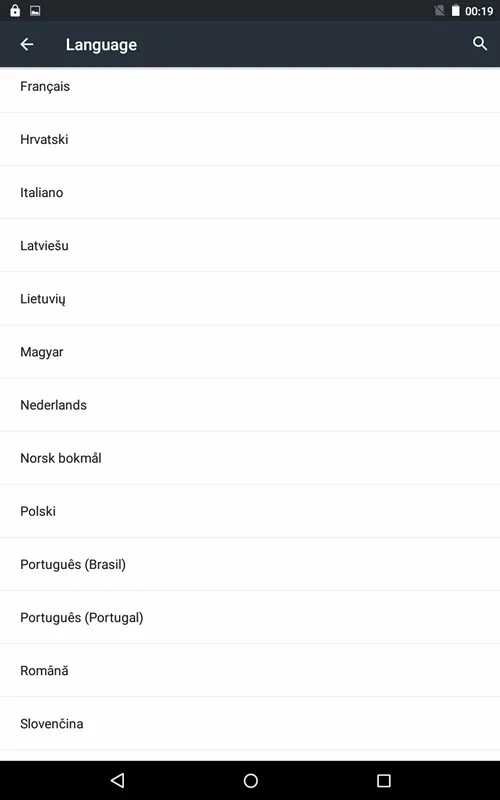Tap the battery icon in status bar
The width and height of the screenshot is (500, 800).
click(x=456, y=10)
